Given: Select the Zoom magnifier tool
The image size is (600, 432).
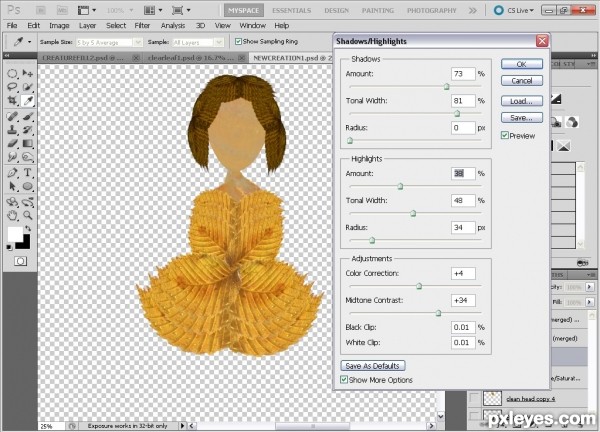Looking at the screenshot, I should (x=28, y=215).
